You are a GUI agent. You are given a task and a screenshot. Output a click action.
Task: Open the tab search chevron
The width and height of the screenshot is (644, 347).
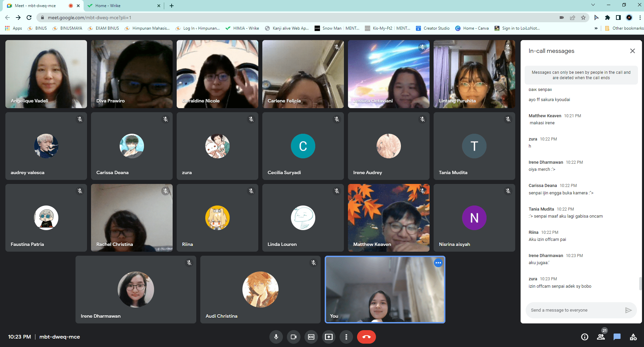(x=592, y=5)
